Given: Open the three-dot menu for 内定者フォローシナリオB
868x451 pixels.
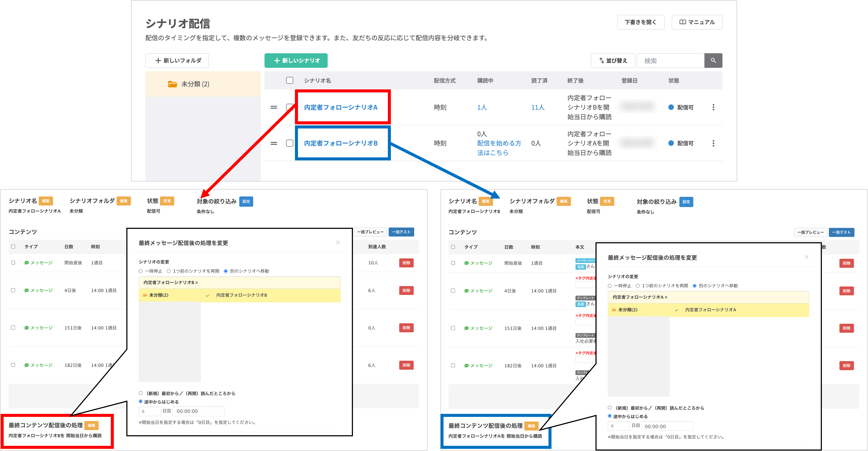Looking at the screenshot, I should click(713, 143).
